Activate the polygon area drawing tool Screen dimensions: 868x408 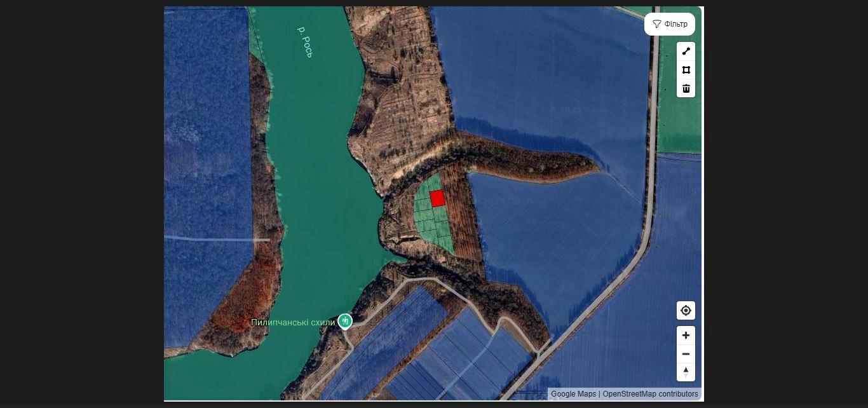[x=686, y=70]
